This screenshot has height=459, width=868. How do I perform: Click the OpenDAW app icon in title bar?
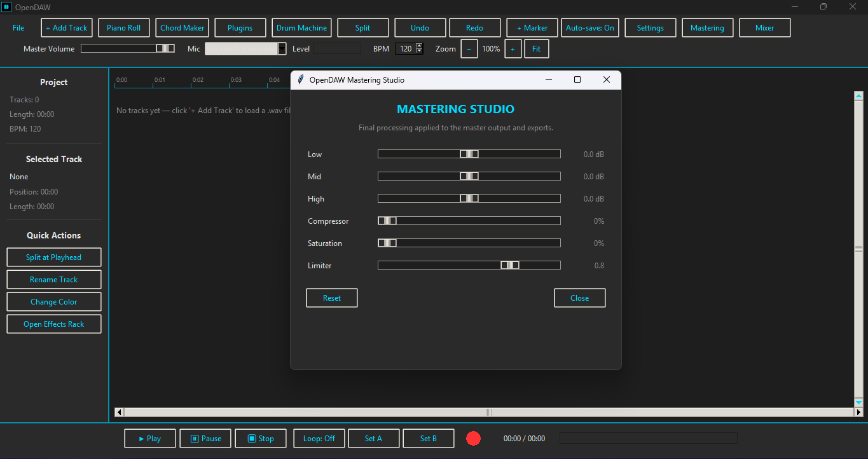click(x=7, y=7)
